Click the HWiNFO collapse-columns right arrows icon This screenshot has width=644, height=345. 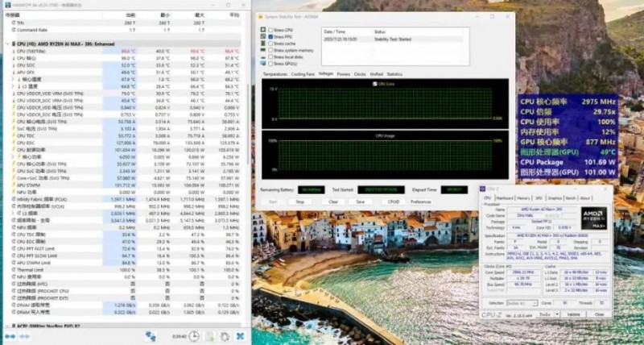(x=25, y=336)
